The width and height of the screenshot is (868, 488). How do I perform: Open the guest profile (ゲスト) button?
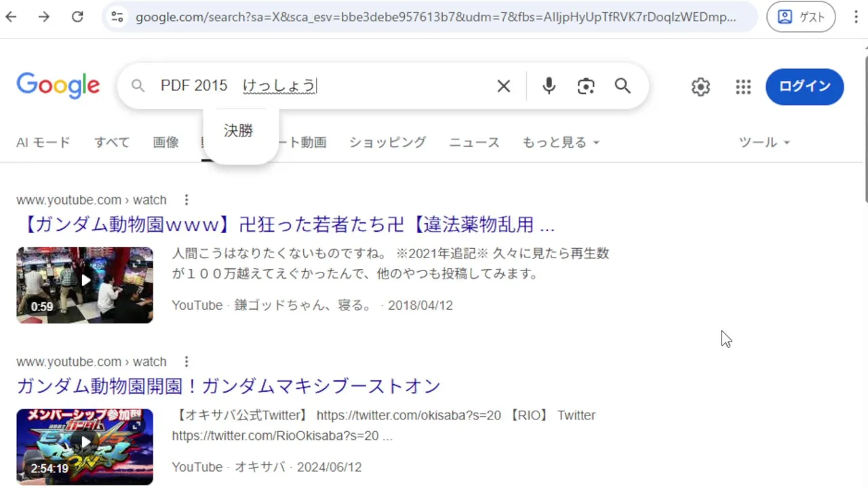[801, 17]
